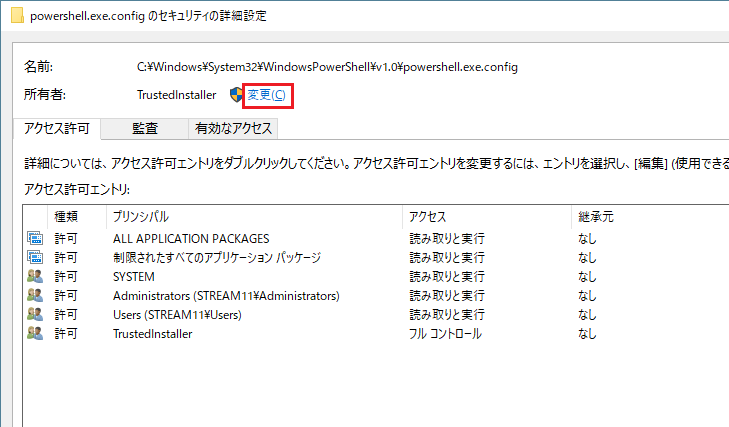Image resolution: width=729 pixels, height=427 pixels.
Task: Click the file path in the 名前 field
Action: point(327,67)
